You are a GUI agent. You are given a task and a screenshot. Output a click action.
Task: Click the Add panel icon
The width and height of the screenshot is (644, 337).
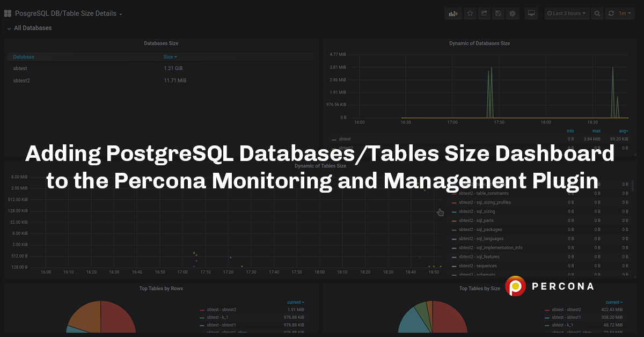click(x=453, y=13)
